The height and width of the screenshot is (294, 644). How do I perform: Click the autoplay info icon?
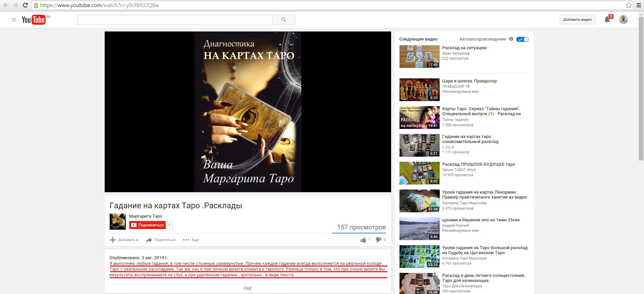(x=511, y=39)
